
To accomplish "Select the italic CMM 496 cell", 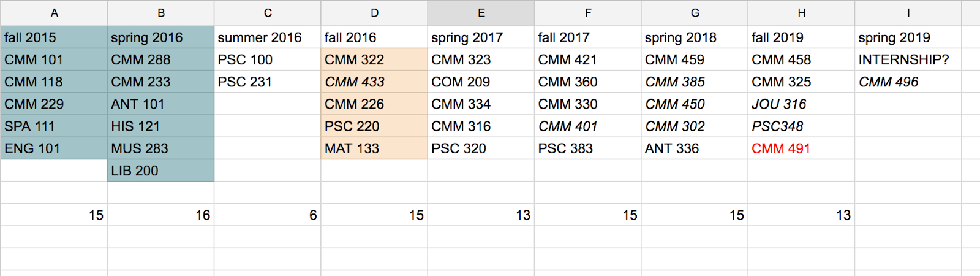I will tap(908, 82).
